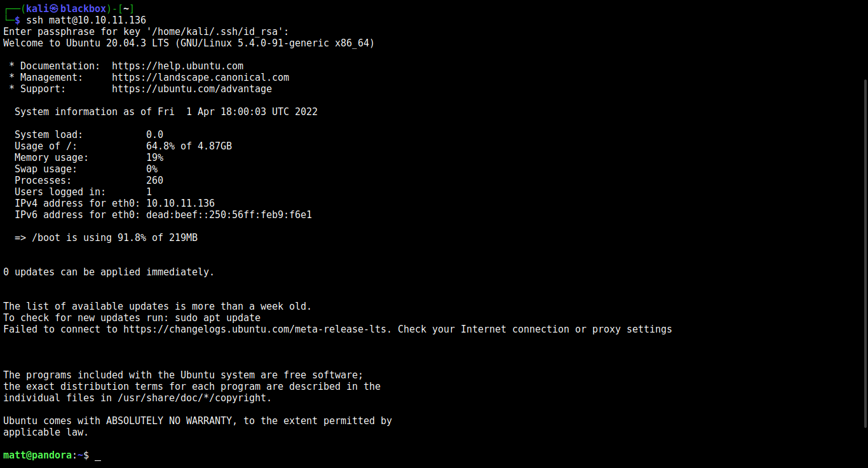The image size is (868, 468).
Task: Click the terminal's vertical scrollbar thumb
Action: click(x=864, y=253)
